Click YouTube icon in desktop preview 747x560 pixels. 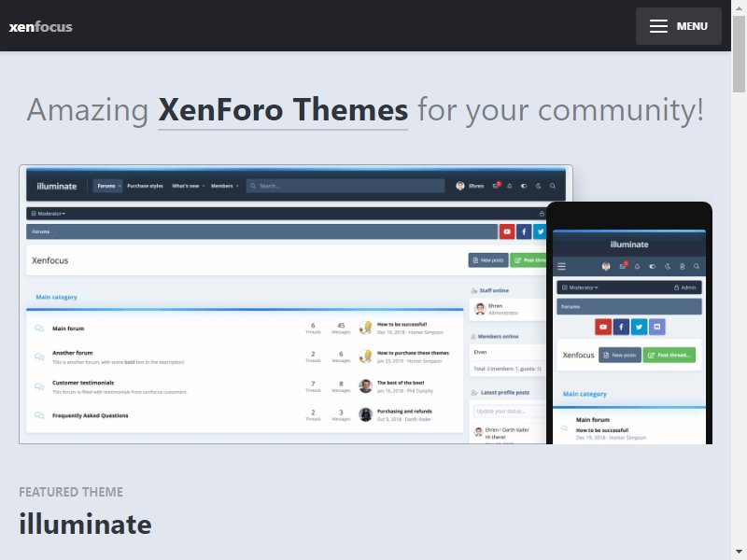click(507, 231)
